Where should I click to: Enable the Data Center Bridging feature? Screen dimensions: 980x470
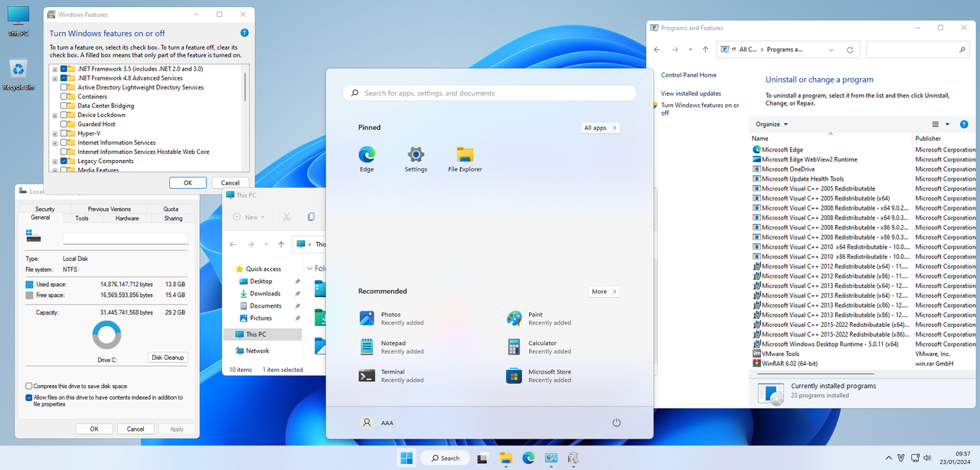(x=64, y=106)
